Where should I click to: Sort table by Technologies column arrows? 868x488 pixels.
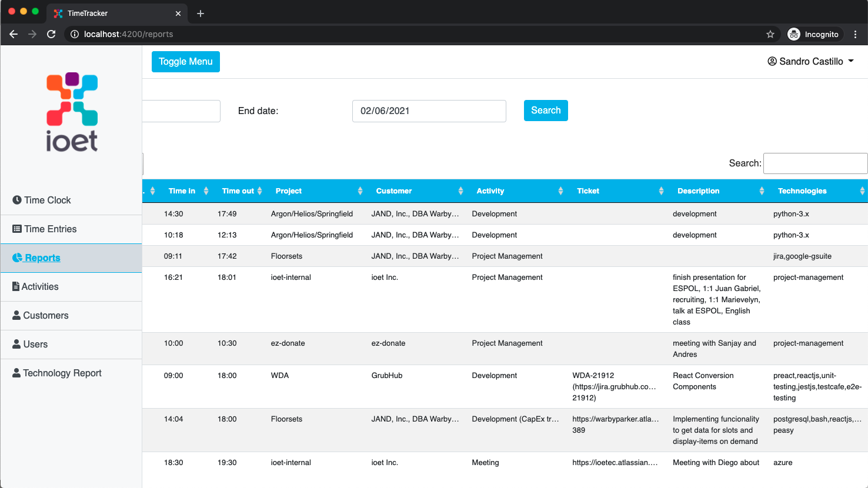click(x=862, y=191)
